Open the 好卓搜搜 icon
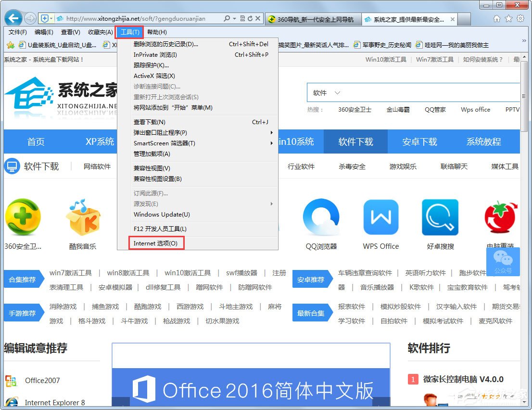Image resolution: width=532 pixels, height=410 pixels. [440, 217]
